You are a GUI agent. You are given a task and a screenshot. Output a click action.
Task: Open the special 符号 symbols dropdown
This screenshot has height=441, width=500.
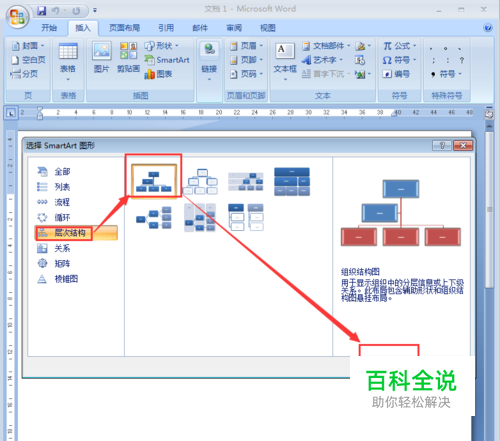(446, 74)
